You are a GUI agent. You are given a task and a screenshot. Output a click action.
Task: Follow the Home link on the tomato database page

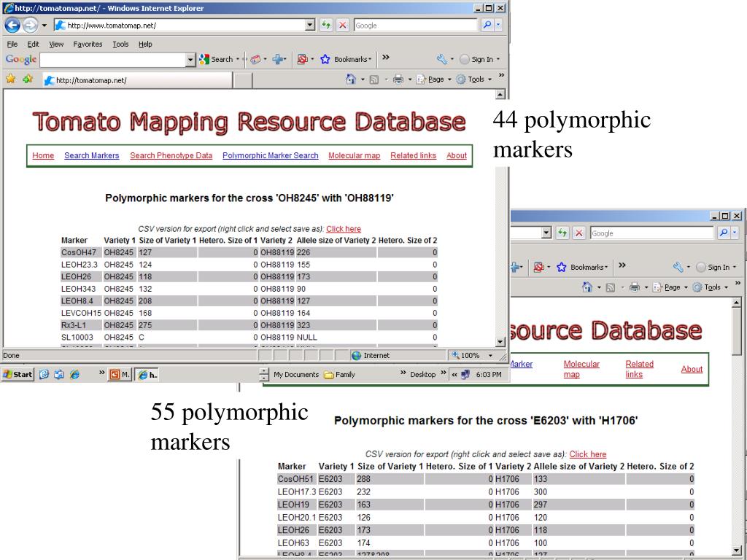point(43,155)
